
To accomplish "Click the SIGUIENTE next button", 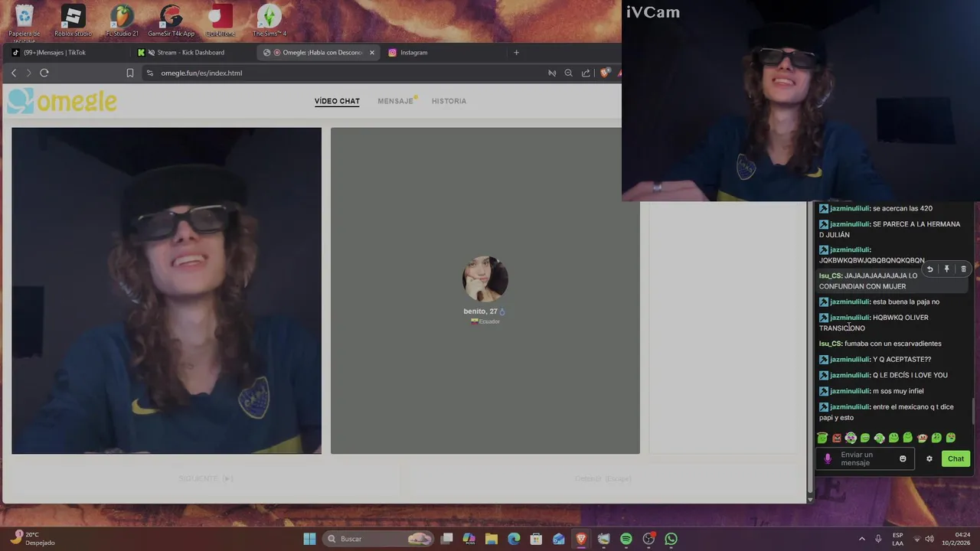I will pos(205,478).
